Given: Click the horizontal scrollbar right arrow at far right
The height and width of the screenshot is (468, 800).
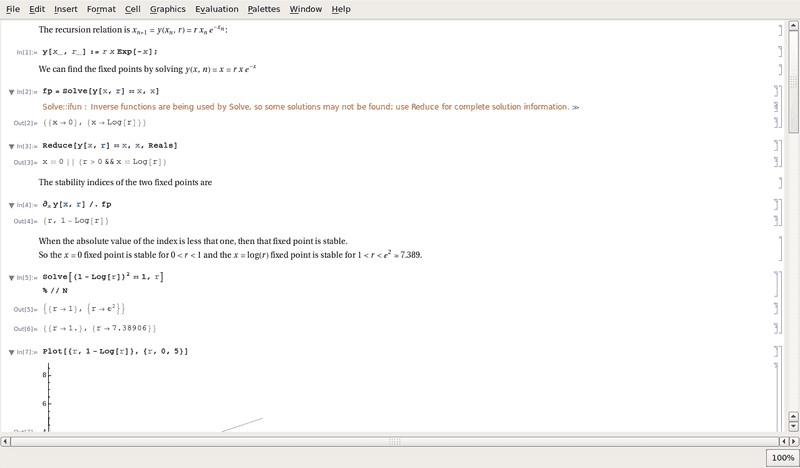Looking at the screenshot, I should 793,441.
